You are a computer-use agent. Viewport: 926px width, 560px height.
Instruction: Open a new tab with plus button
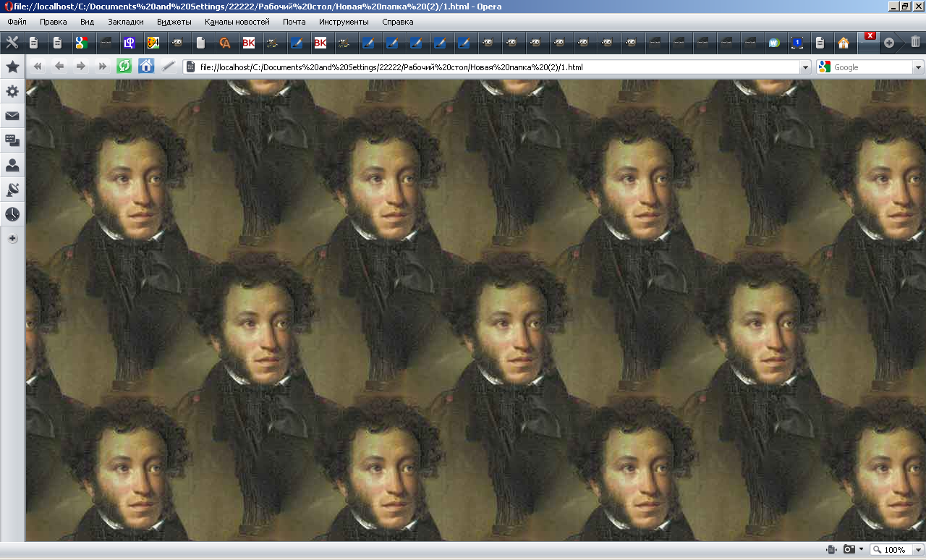pyautogui.click(x=889, y=43)
